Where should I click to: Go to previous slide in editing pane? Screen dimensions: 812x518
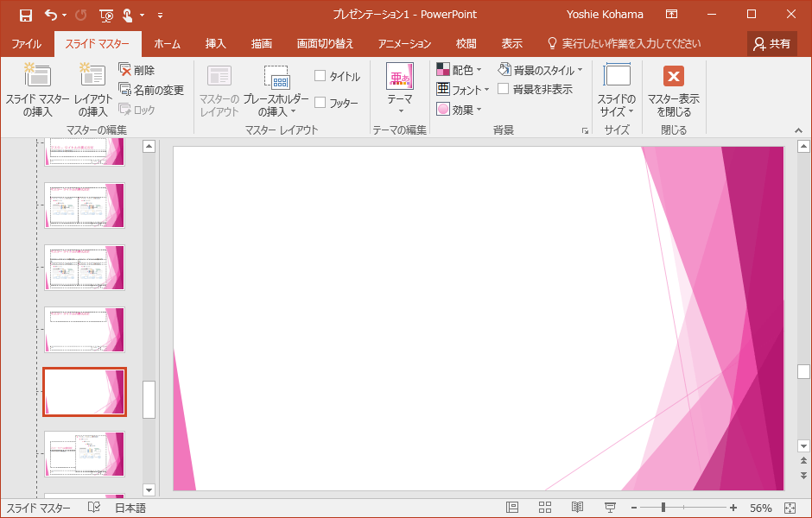803,460
